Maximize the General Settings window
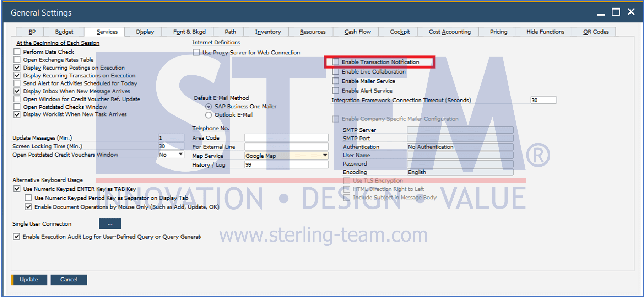The width and height of the screenshot is (644, 297). click(x=616, y=12)
